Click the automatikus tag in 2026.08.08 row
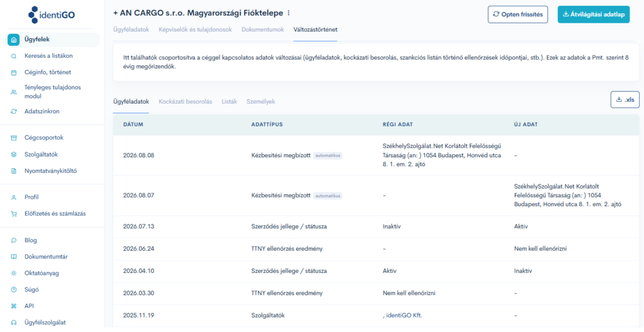Image resolution: width=644 pixels, height=332 pixels. (x=328, y=155)
